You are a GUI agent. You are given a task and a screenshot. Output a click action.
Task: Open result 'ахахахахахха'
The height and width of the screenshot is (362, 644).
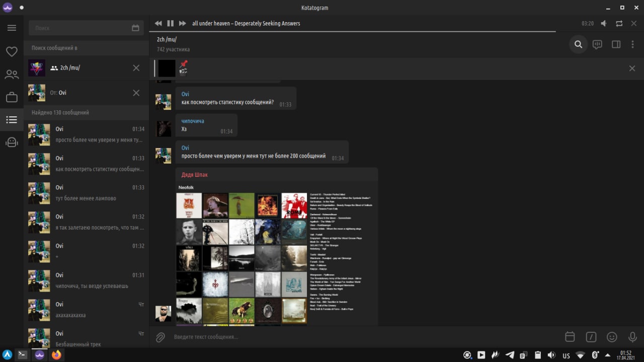pos(86,310)
